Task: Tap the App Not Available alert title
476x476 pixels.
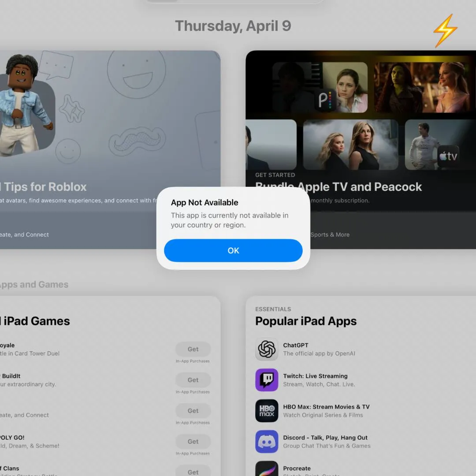Action: pos(205,202)
